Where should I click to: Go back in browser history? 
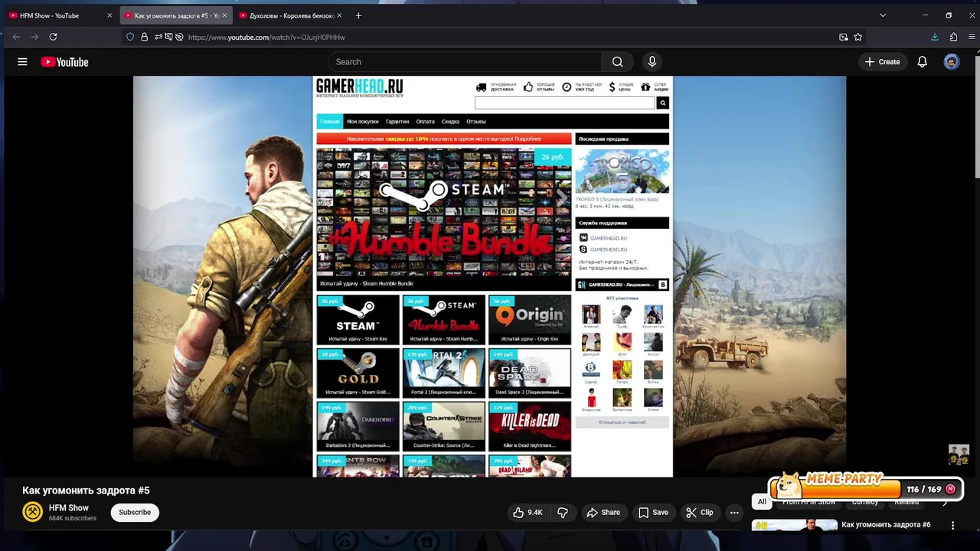tap(16, 37)
